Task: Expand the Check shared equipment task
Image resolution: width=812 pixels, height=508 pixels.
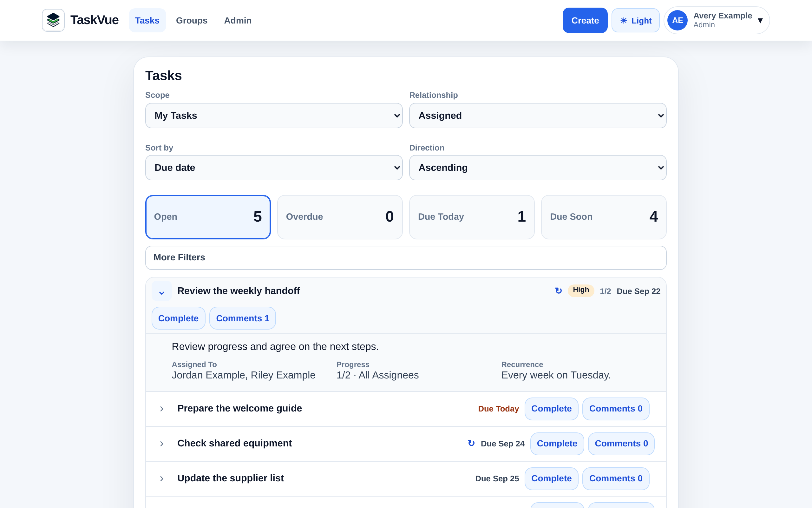Action: [162, 444]
